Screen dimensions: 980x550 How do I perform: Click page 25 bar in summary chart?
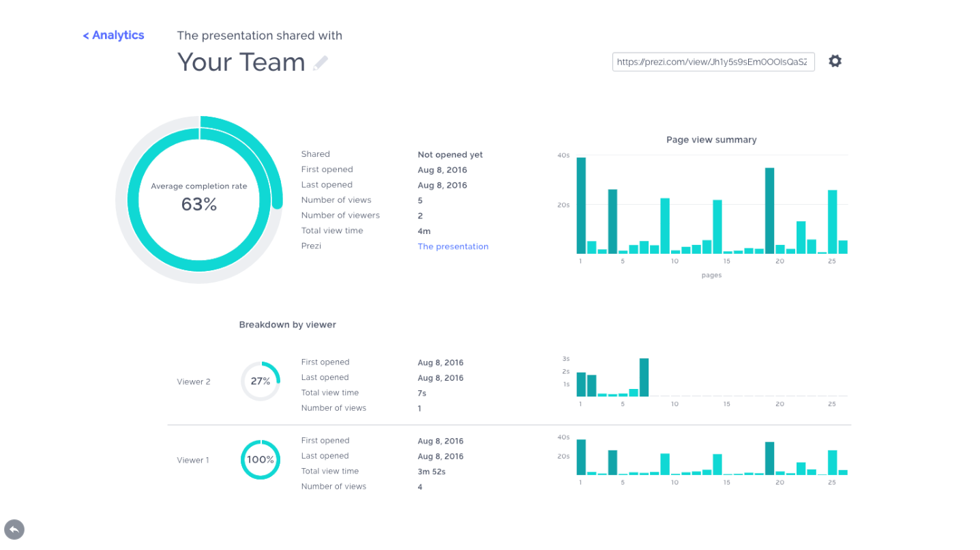pos(832,222)
